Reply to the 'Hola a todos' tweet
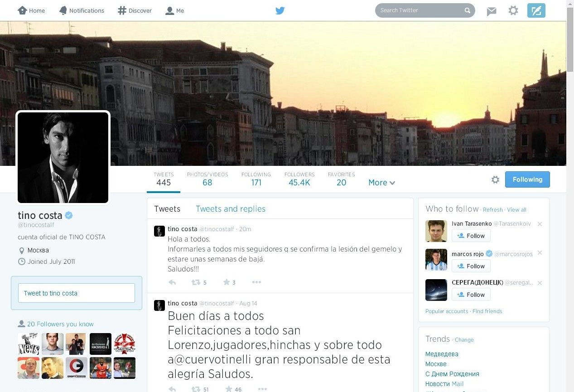The image size is (574, 392). pos(172,282)
